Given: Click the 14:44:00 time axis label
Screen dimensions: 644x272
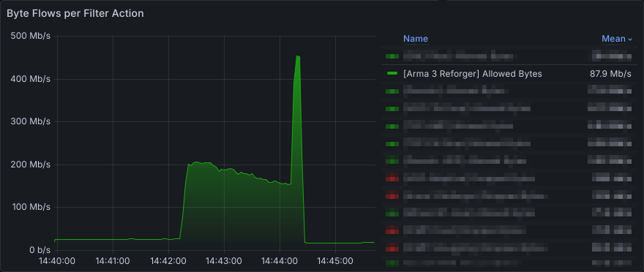Looking at the screenshot, I should [x=280, y=261].
